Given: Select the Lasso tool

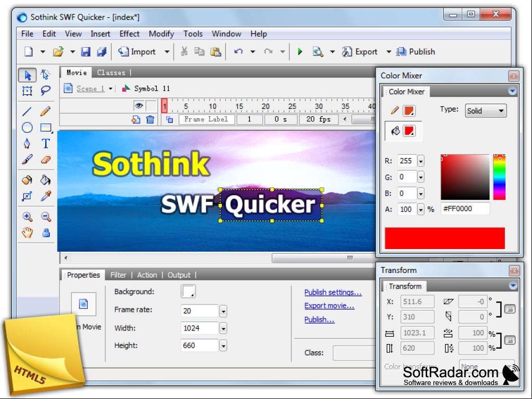Looking at the screenshot, I should click(x=46, y=91).
